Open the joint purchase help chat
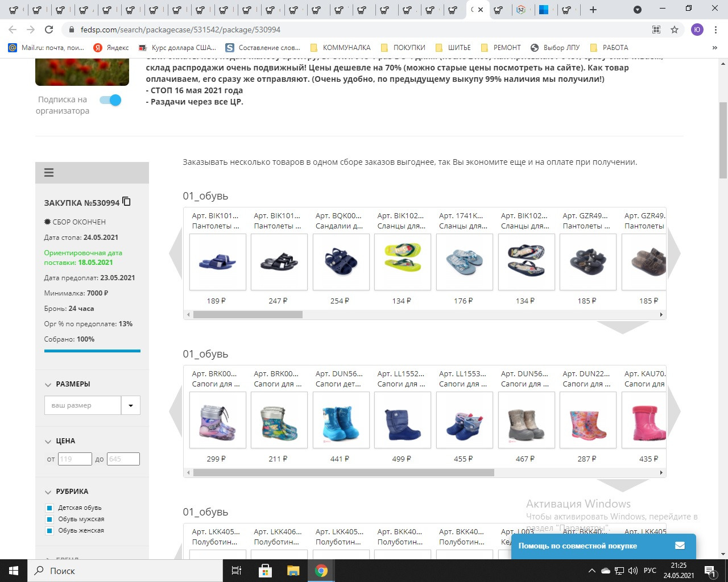The height and width of the screenshot is (582, 728). point(603,546)
